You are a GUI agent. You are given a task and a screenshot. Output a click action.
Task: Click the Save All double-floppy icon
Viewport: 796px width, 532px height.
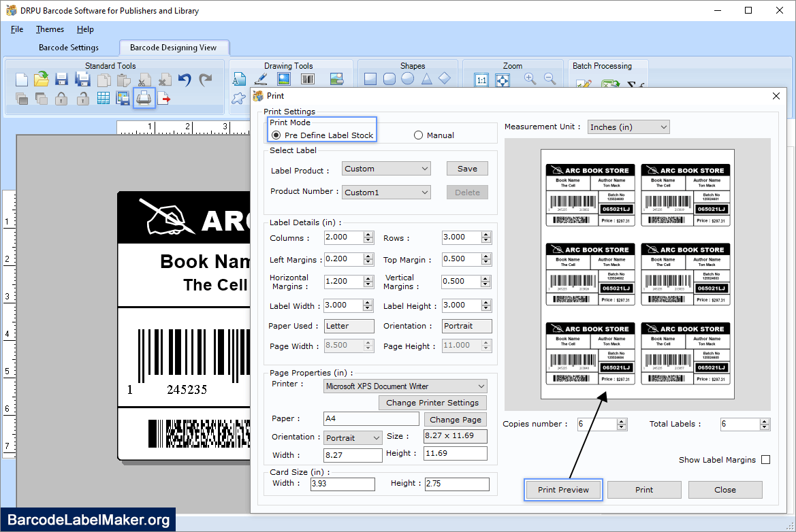click(82, 79)
